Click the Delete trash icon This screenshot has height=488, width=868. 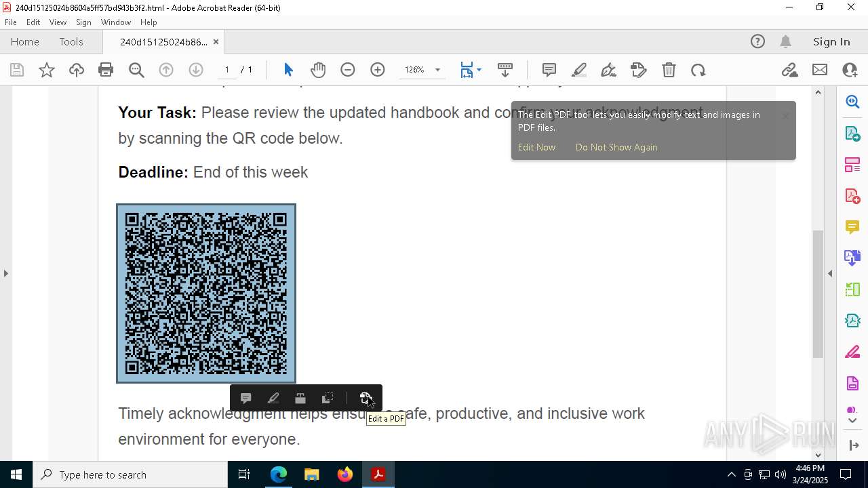pyautogui.click(x=669, y=70)
